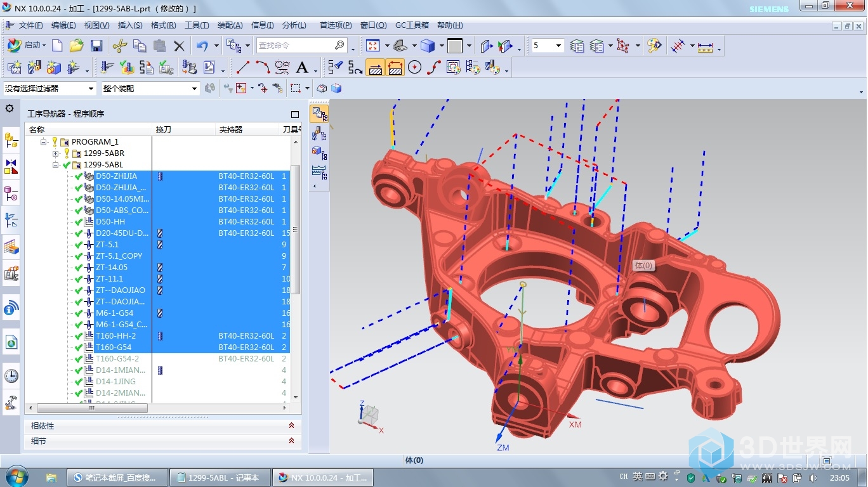Sort by the '名称' column header
Viewport: 868px width, 487px height.
[89, 130]
